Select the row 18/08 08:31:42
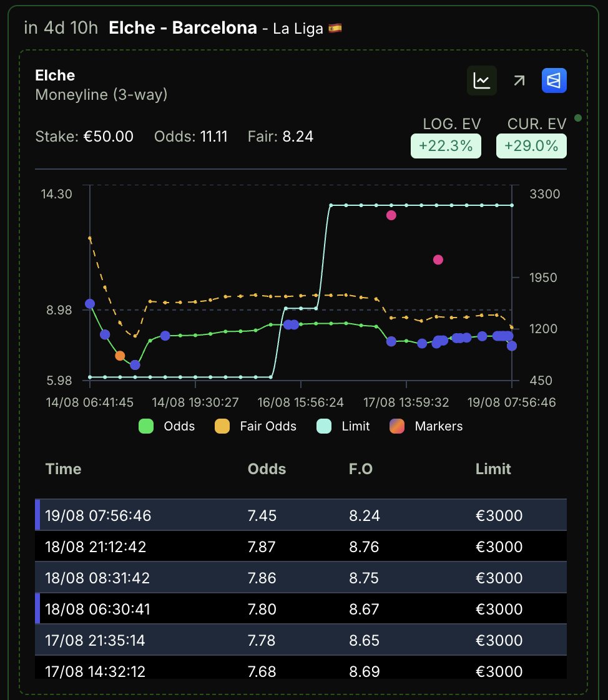This screenshot has height=700, width=608. [301, 577]
